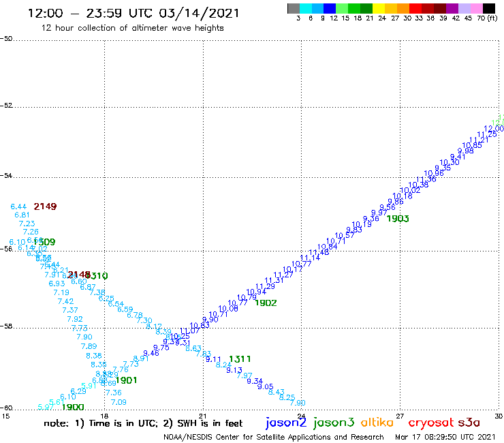Click the 7.23 wave height value

pos(27,224)
